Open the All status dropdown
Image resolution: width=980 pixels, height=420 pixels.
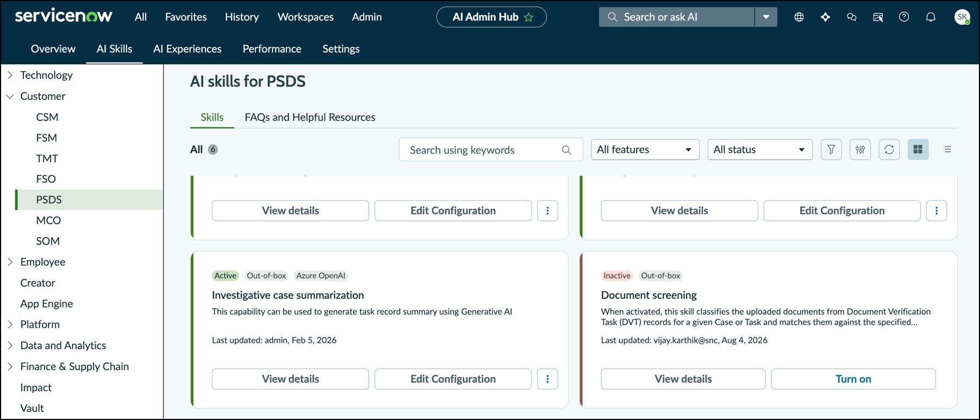760,149
